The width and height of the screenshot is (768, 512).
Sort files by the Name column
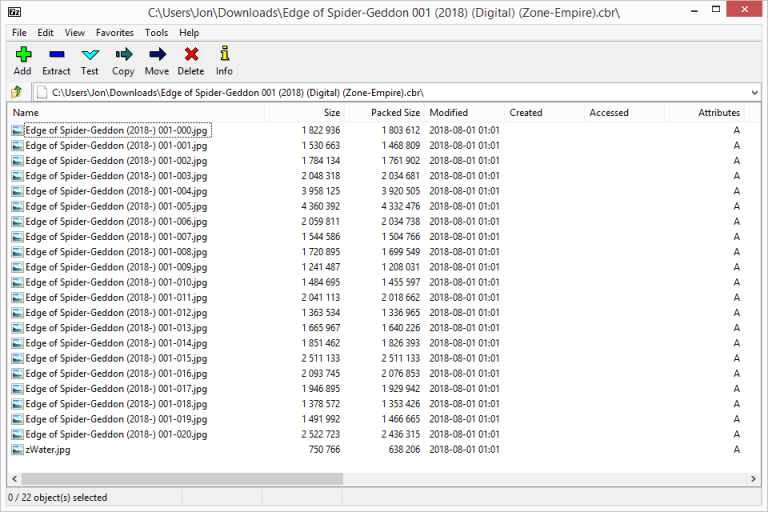(x=136, y=113)
